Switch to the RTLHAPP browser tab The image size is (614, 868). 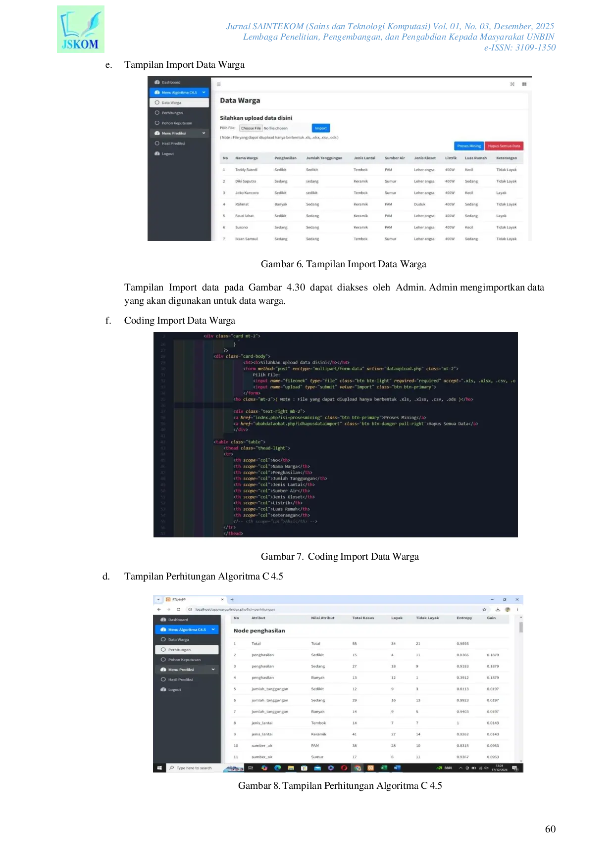coord(193,599)
